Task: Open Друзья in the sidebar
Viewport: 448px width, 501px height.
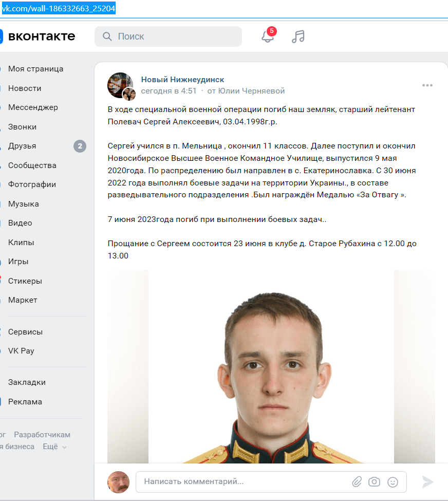Action: point(22,146)
